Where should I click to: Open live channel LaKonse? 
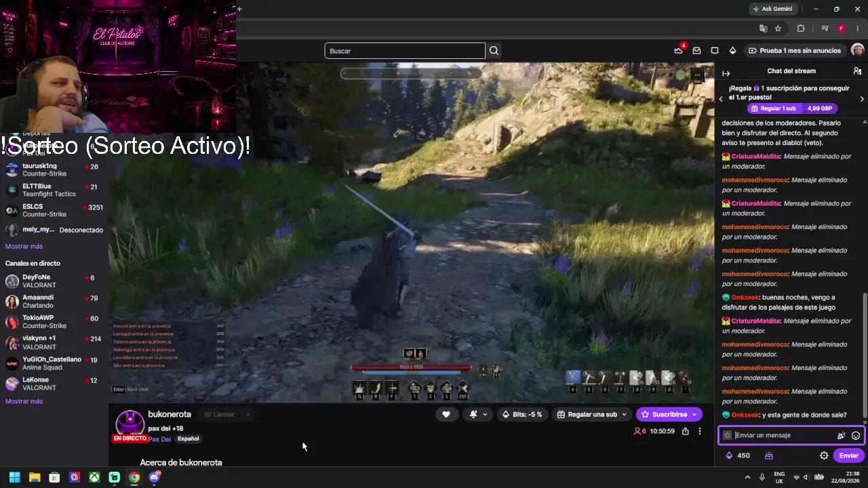pos(54,384)
